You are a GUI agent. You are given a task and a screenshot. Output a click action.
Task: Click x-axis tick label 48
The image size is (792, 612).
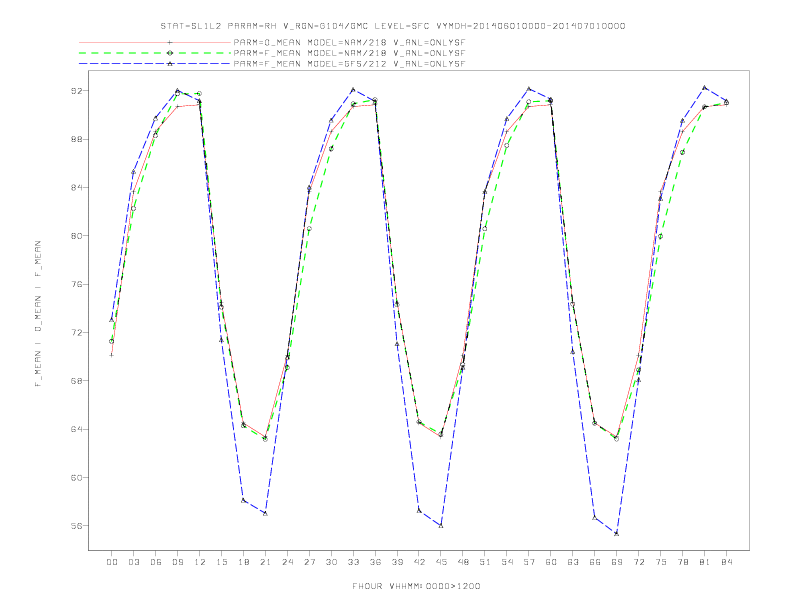click(x=463, y=562)
